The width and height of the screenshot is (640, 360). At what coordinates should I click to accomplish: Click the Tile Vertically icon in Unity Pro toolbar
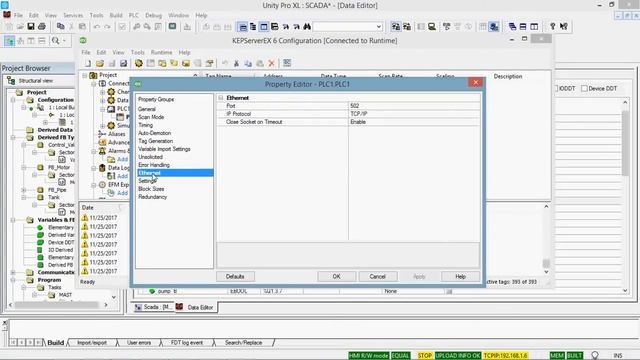[534, 27]
